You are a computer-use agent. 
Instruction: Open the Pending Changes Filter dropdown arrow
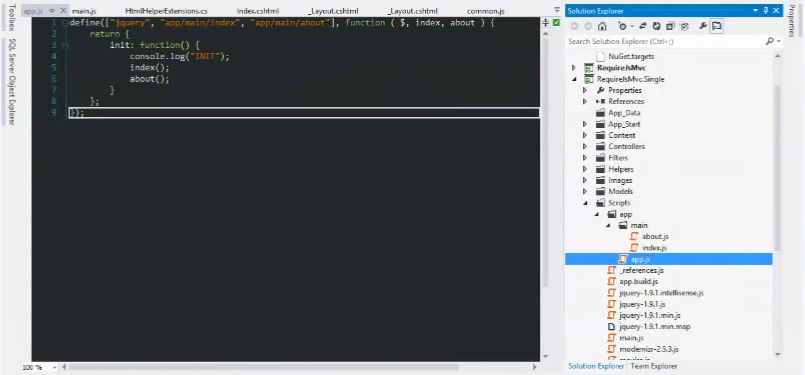click(632, 26)
